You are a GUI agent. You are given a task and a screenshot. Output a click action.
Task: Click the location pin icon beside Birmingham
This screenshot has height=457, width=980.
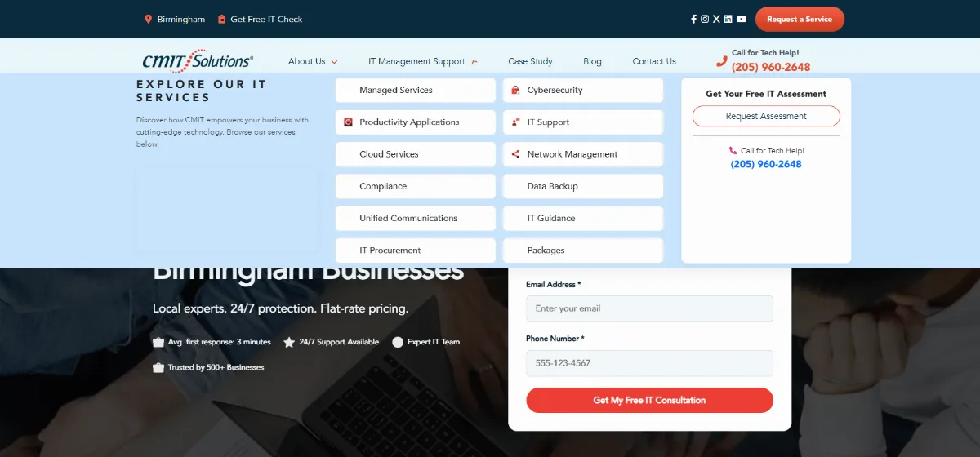tap(149, 19)
